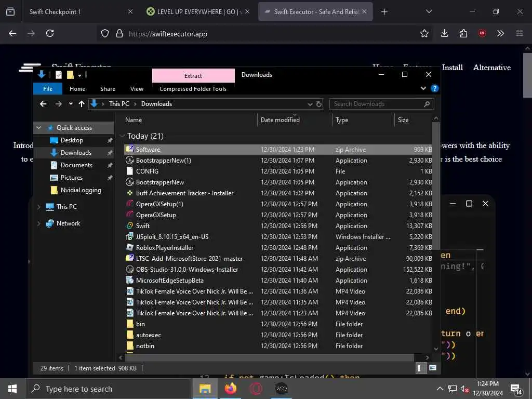The image size is (532, 399).
Task: Click the Search Downloads field
Action: click(381, 104)
